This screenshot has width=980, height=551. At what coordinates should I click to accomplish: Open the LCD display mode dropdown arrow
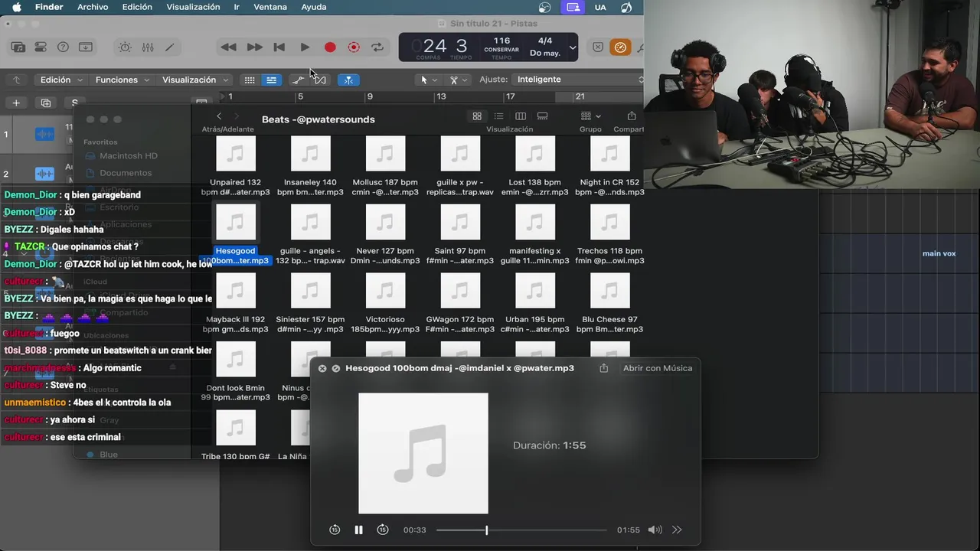572,47
